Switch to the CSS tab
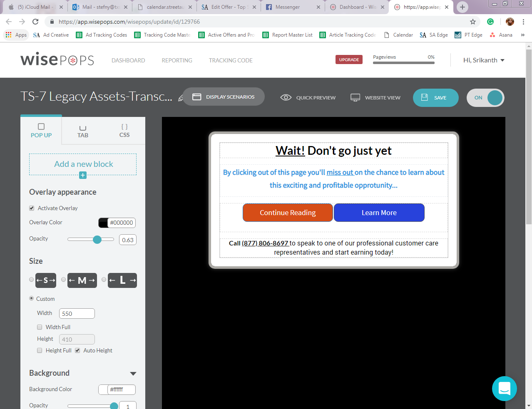 pyautogui.click(x=124, y=130)
